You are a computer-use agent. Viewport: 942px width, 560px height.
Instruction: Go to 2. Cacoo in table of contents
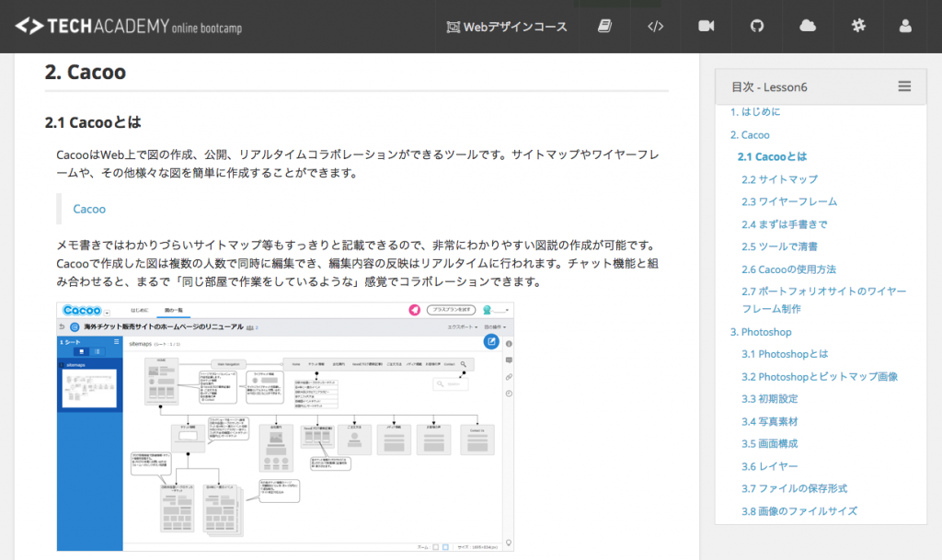(x=750, y=135)
